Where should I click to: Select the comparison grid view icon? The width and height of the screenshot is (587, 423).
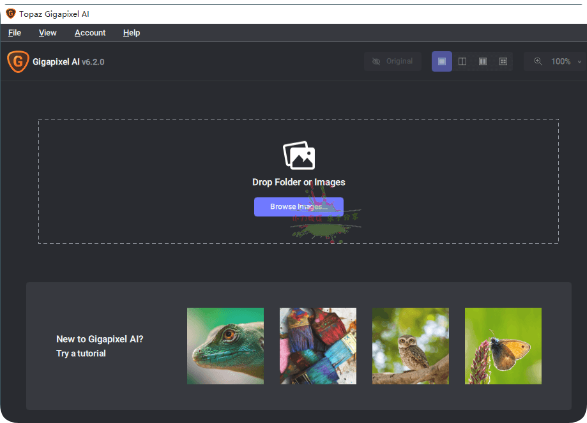coord(503,61)
